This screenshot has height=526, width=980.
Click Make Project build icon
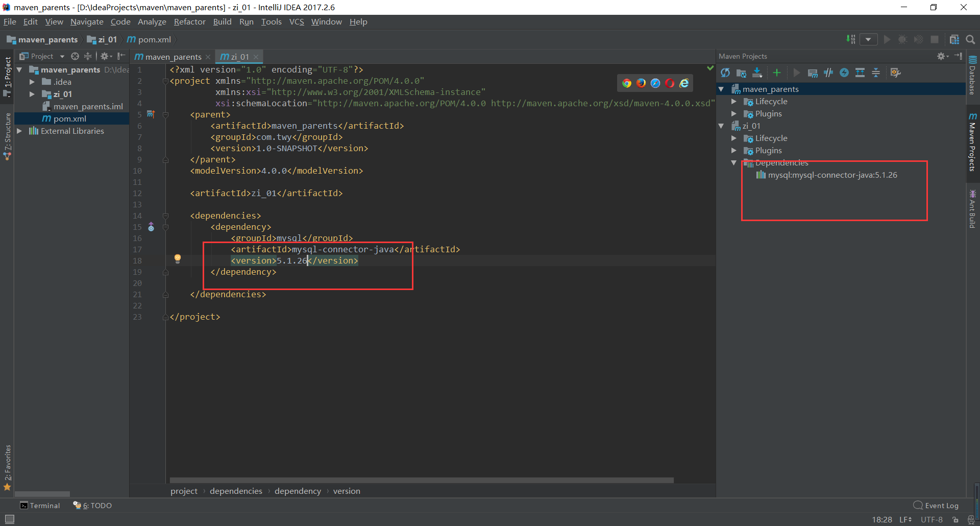[851, 39]
